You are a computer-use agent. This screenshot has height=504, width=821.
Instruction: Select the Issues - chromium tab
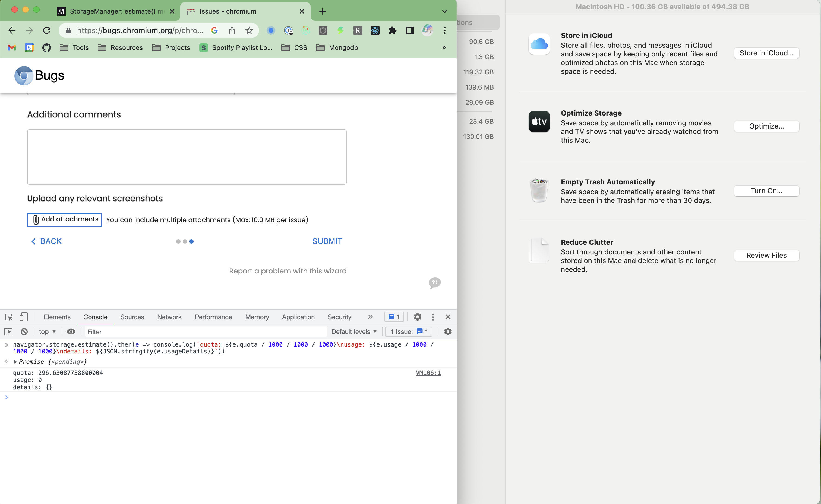pyautogui.click(x=245, y=11)
